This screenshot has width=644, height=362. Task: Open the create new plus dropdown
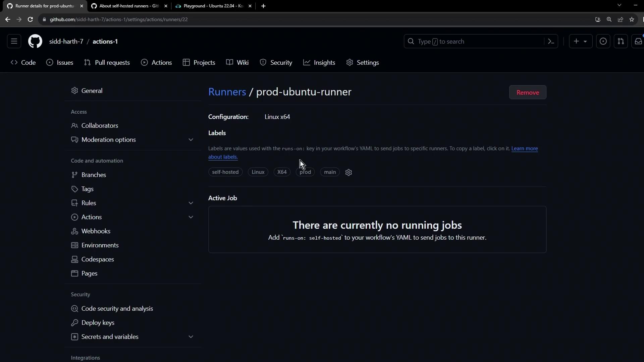click(x=580, y=42)
